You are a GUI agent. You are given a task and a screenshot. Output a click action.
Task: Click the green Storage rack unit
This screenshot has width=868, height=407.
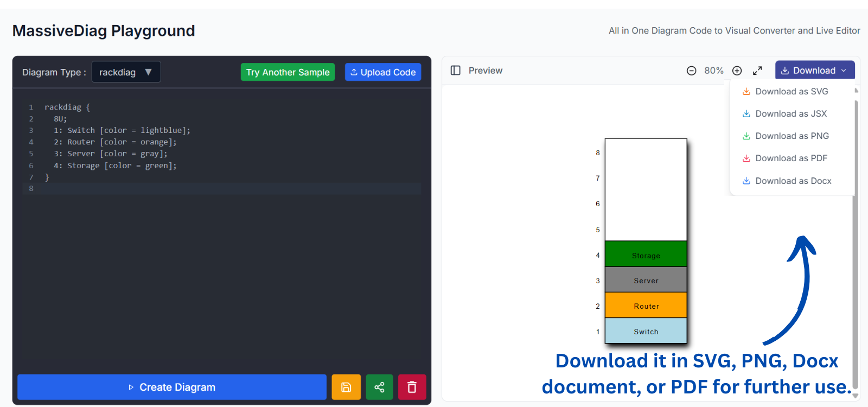pos(646,254)
